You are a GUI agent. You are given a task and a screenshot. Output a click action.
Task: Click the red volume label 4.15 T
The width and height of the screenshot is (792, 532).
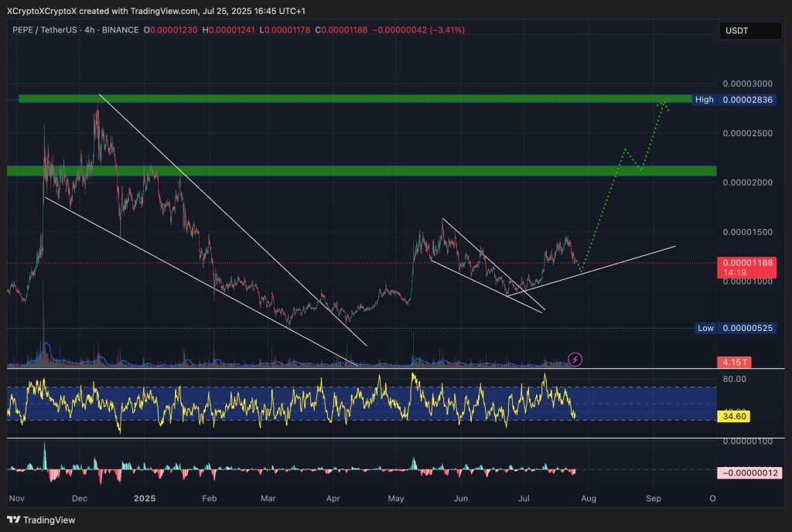(x=733, y=361)
